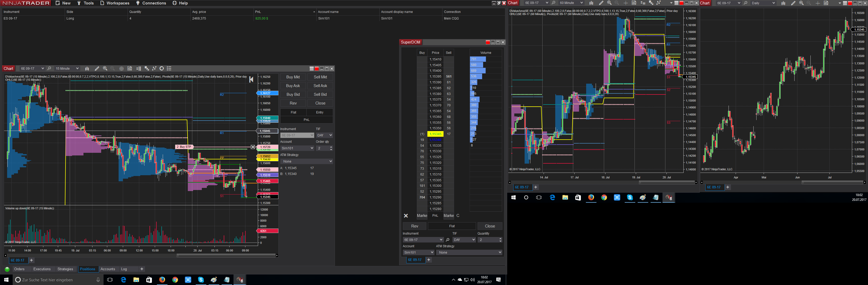Screen dimensions: 868x285
Task: Cancel the Buy STP order on chart
Action: (253, 147)
